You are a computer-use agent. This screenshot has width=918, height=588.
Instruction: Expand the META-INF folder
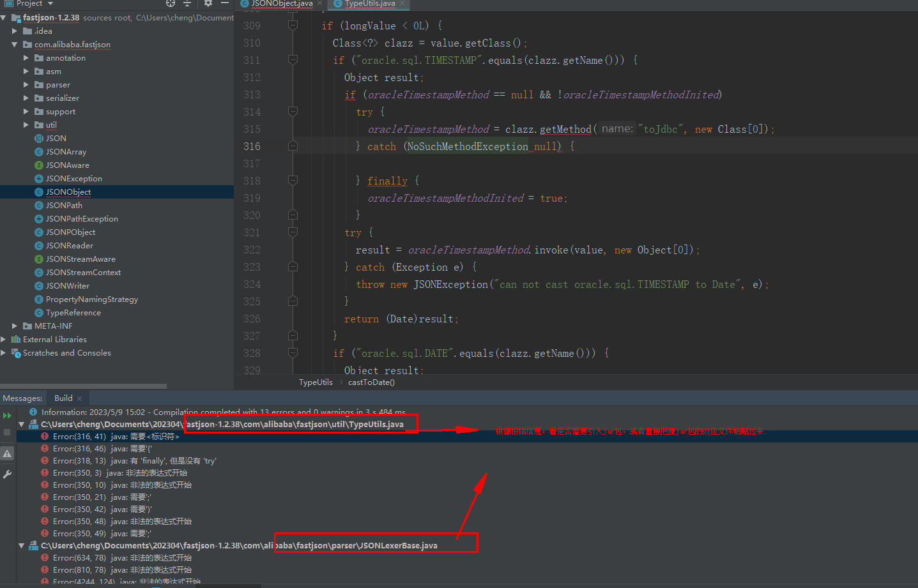pos(15,326)
